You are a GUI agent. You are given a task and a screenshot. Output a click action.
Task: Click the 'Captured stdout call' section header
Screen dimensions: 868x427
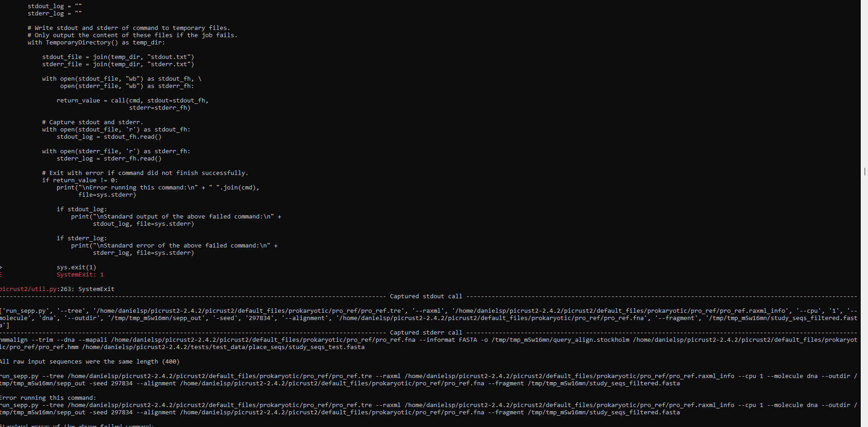coord(426,296)
